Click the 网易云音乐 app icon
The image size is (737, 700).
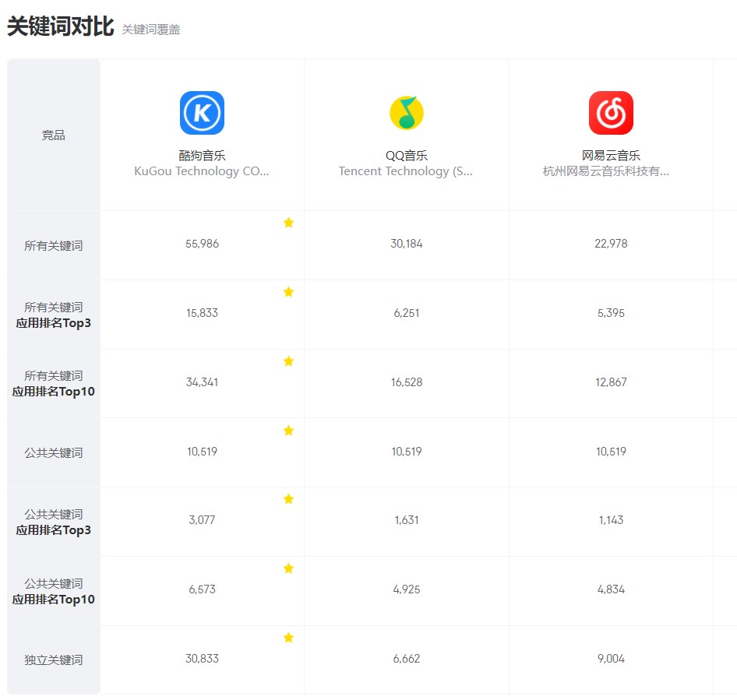612,112
